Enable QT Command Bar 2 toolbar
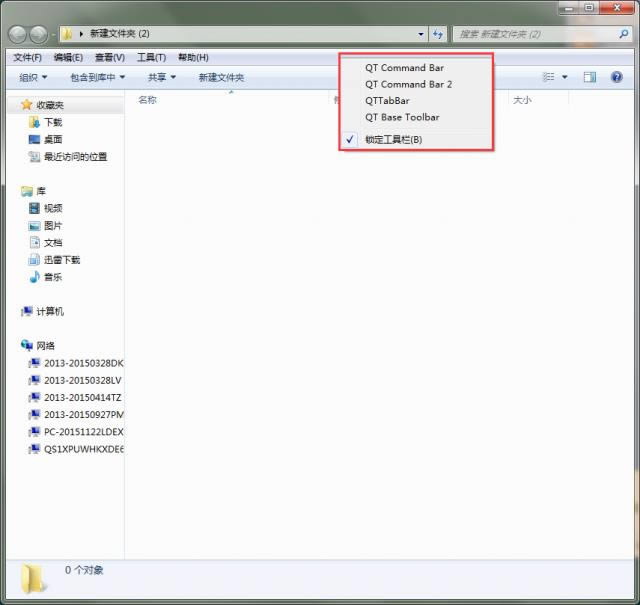The width and height of the screenshot is (640, 605). pos(408,85)
